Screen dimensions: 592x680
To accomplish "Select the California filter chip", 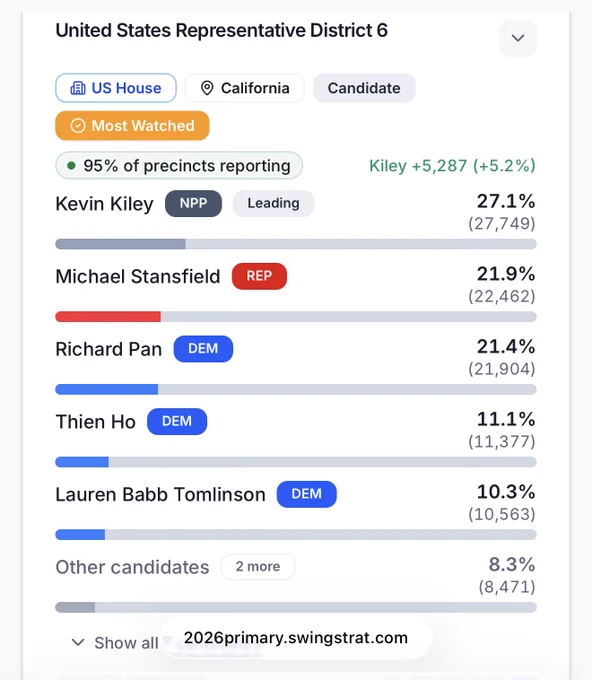I will click(245, 88).
